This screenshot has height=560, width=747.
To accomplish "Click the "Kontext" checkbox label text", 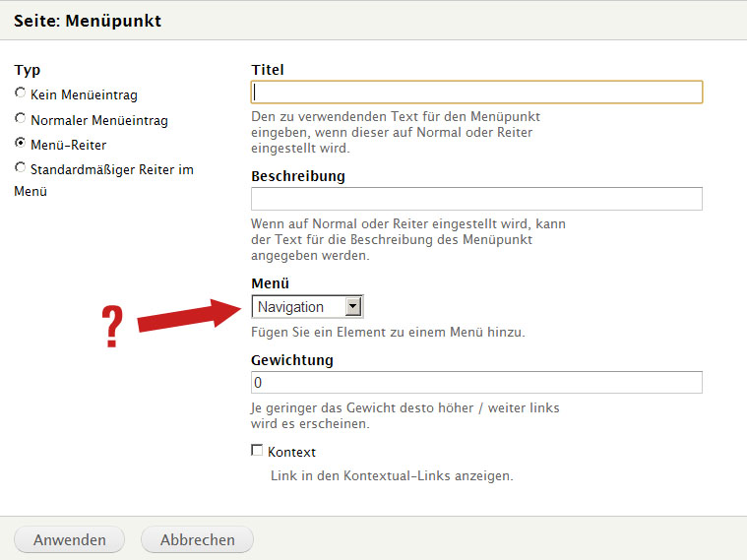I will [x=291, y=452].
